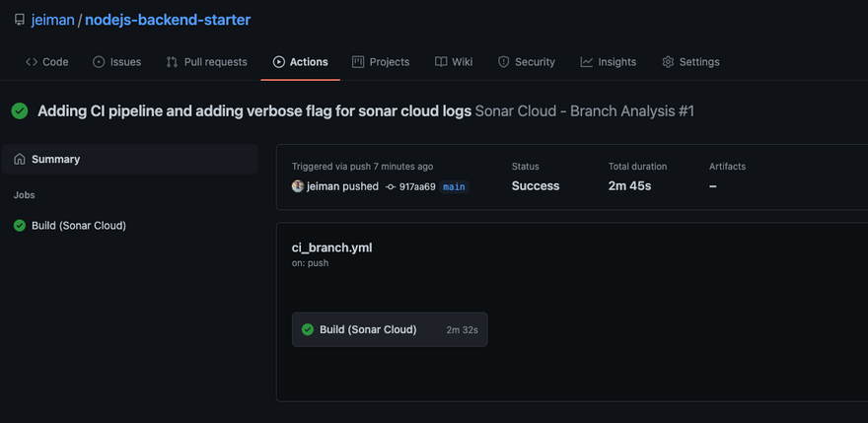The height and width of the screenshot is (423, 868).
Task: Open the Wiki tab
Action: coord(454,62)
